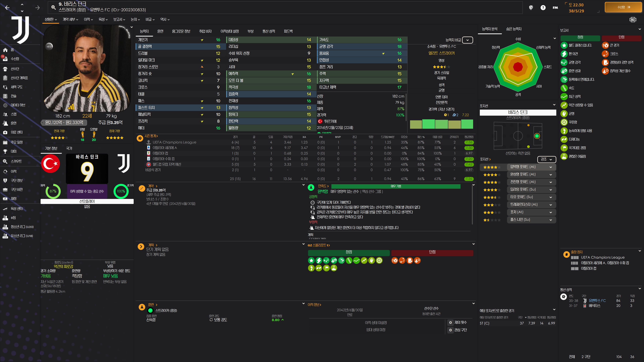The image size is (644, 362).
Task: Open the 이적 정보 link
Action: tap(314, 305)
